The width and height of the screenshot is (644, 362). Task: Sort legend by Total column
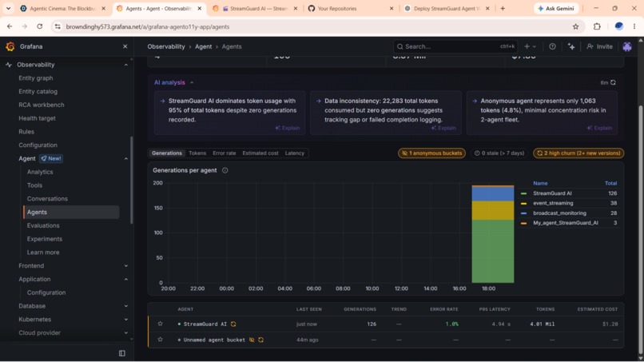(610, 183)
